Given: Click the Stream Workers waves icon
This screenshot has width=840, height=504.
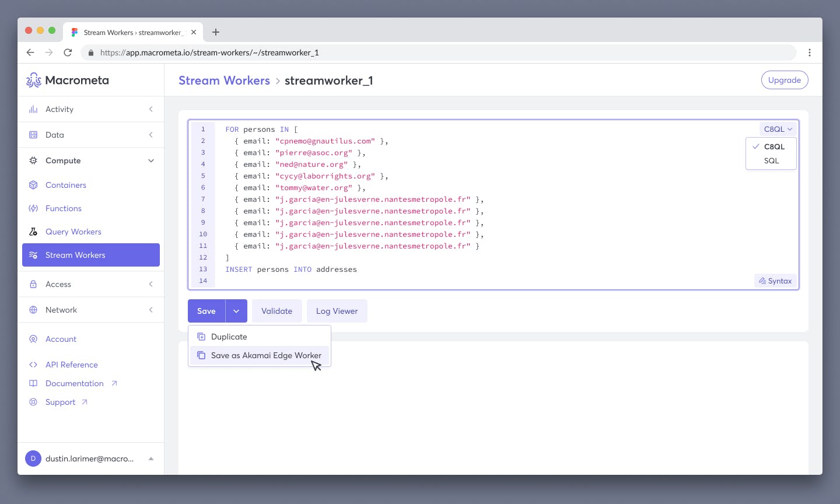Looking at the screenshot, I should (33, 255).
